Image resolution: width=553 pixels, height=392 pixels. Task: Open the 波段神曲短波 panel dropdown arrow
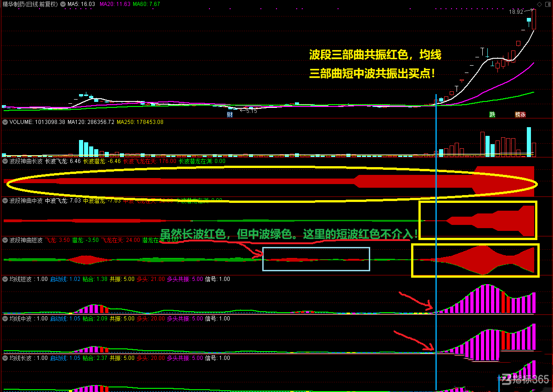tap(5, 240)
